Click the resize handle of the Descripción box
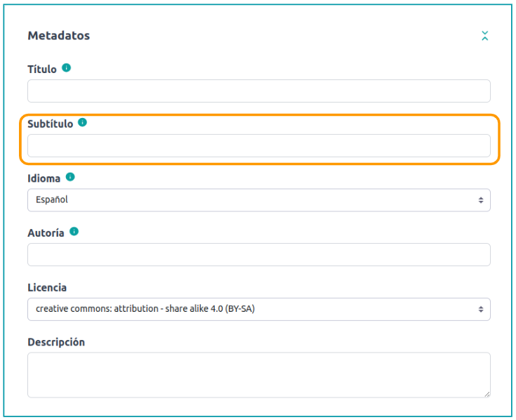516x420 pixels. coord(487,394)
